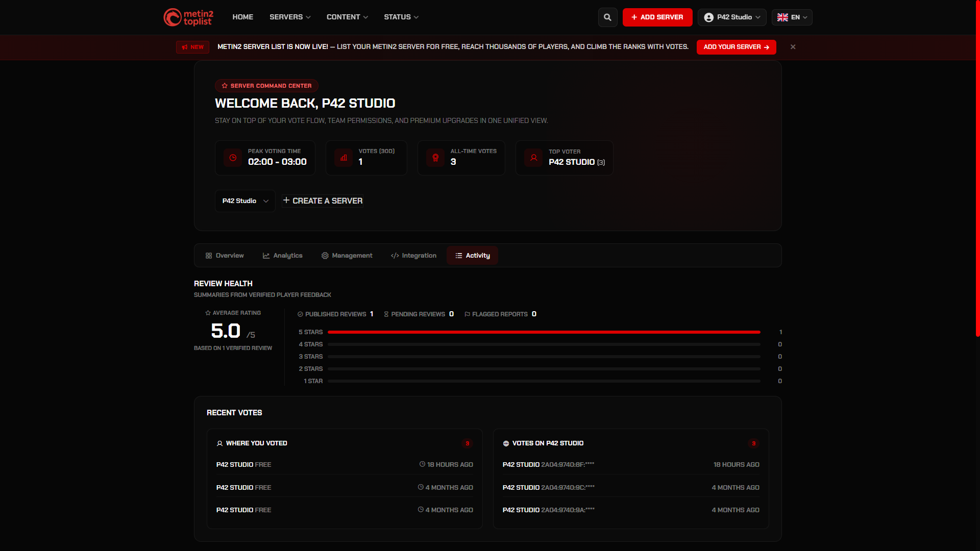The image size is (980, 551).
Task: Click the P42 Studio 2A04:9740:8F vote entry
Action: click(x=631, y=464)
